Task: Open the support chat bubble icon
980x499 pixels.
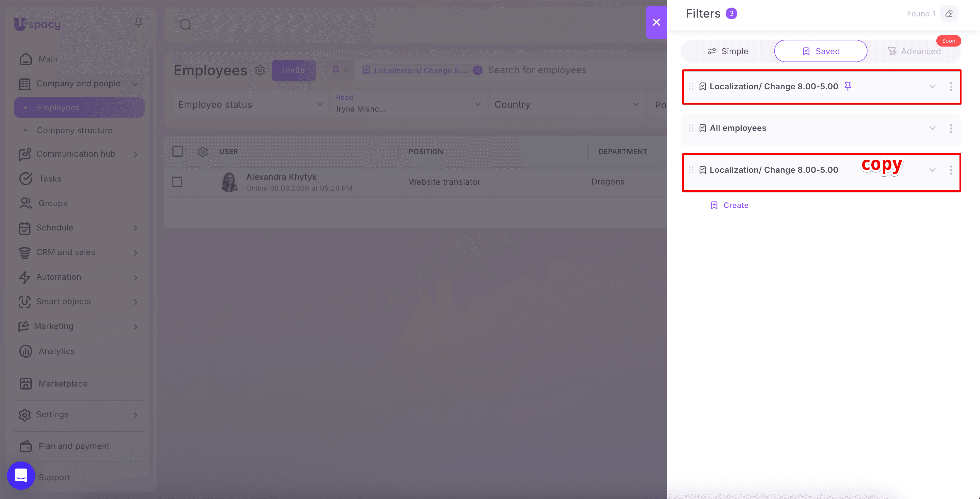Action: pos(21,475)
